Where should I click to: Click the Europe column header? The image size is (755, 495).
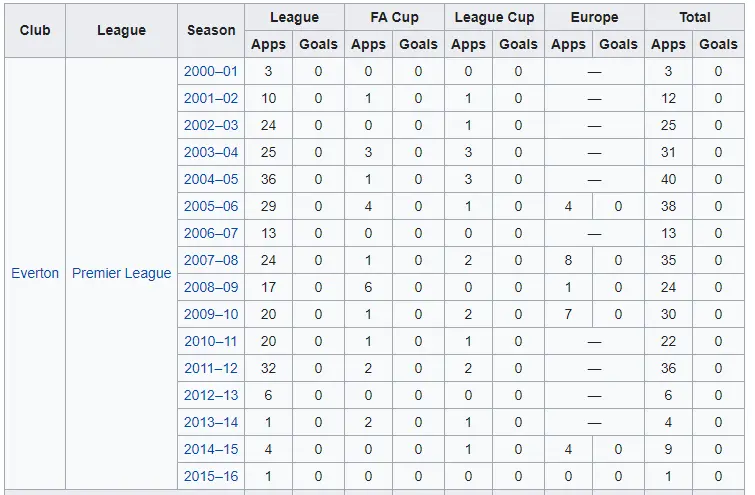pyautogui.click(x=594, y=18)
